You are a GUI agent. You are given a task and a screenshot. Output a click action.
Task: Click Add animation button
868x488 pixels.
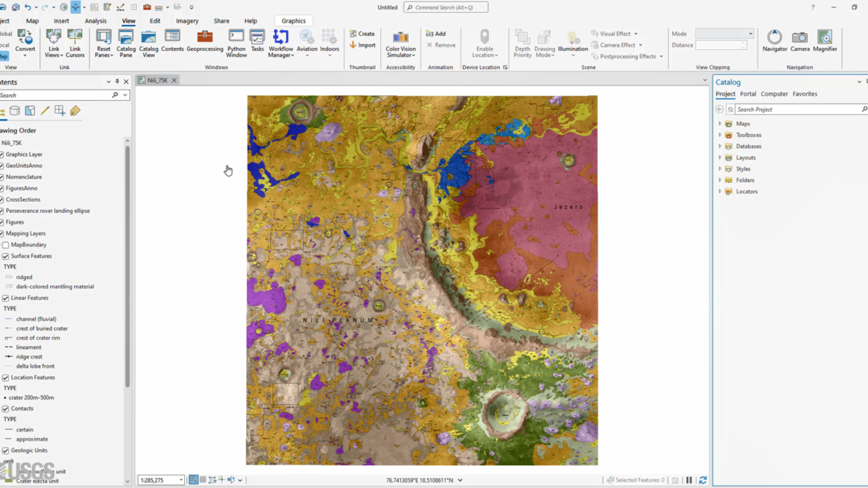(x=436, y=34)
